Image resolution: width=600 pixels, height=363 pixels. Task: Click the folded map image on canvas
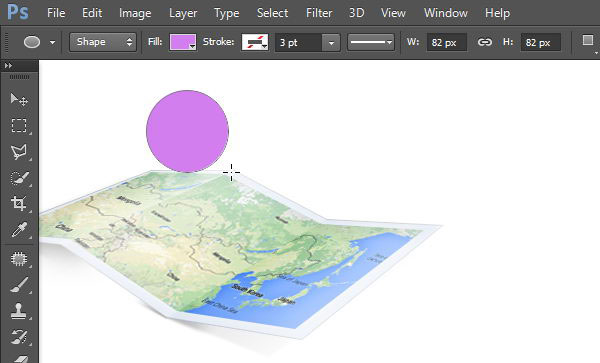pyautogui.click(x=241, y=254)
